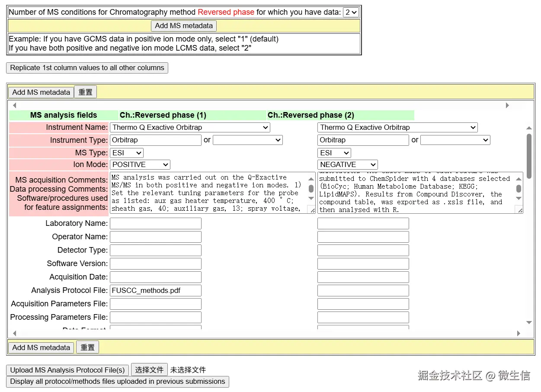This screenshot has height=392, width=541.
Task: Click scrollbar of column (2) comments textarea
Action: tap(519, 189)
